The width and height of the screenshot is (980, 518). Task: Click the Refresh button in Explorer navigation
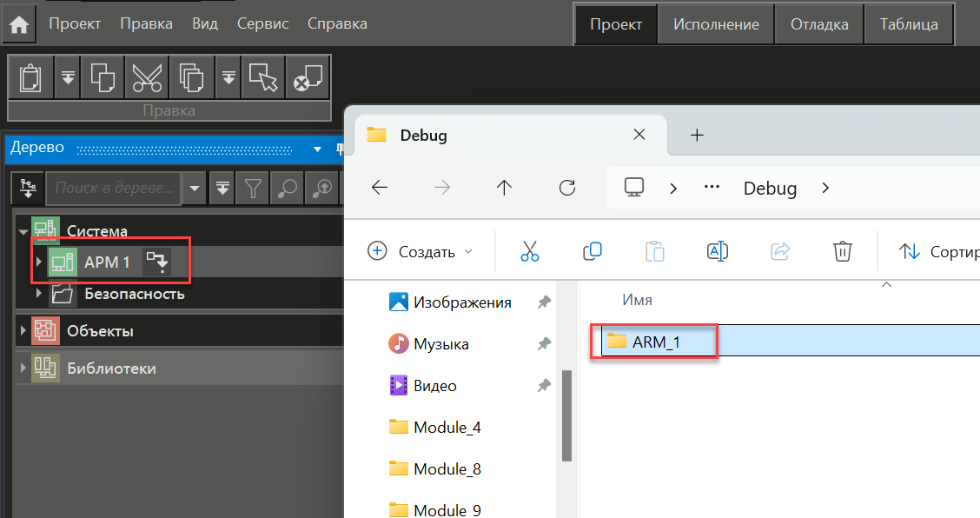(x=567, y=188)
